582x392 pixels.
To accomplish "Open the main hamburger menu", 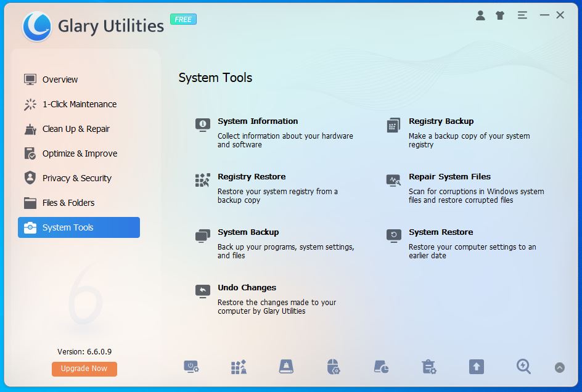I will 522,15.
